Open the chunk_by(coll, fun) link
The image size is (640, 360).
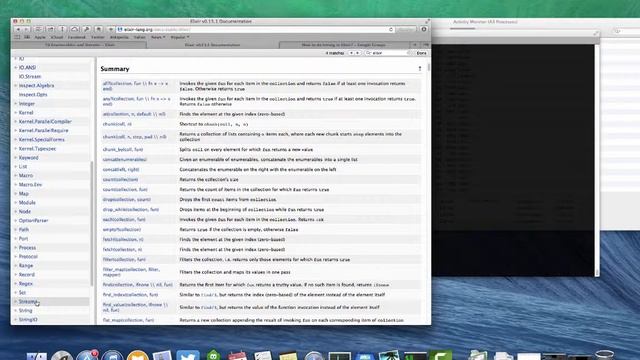(123, 149)
